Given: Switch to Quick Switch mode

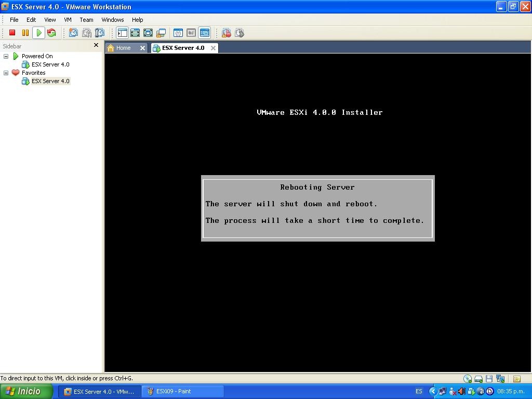Looking at the screenshot, I should coord(135,33).
